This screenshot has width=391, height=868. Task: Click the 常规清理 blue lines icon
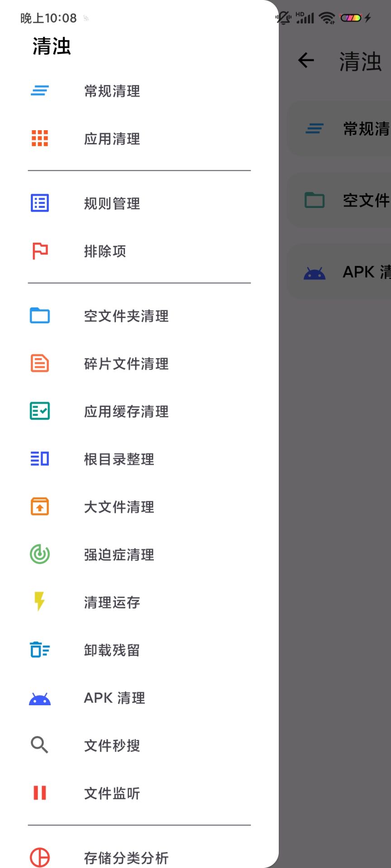click(x=40, y=91)
